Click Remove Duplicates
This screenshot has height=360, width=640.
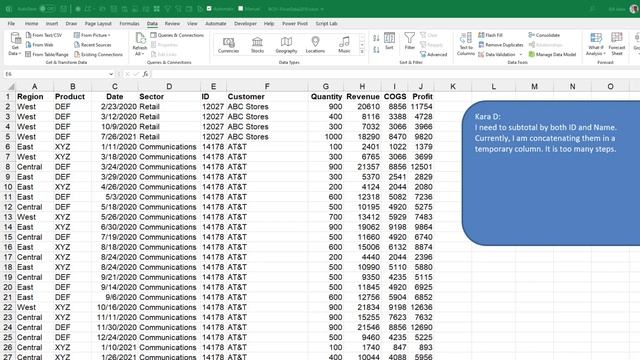coord(501,45)
